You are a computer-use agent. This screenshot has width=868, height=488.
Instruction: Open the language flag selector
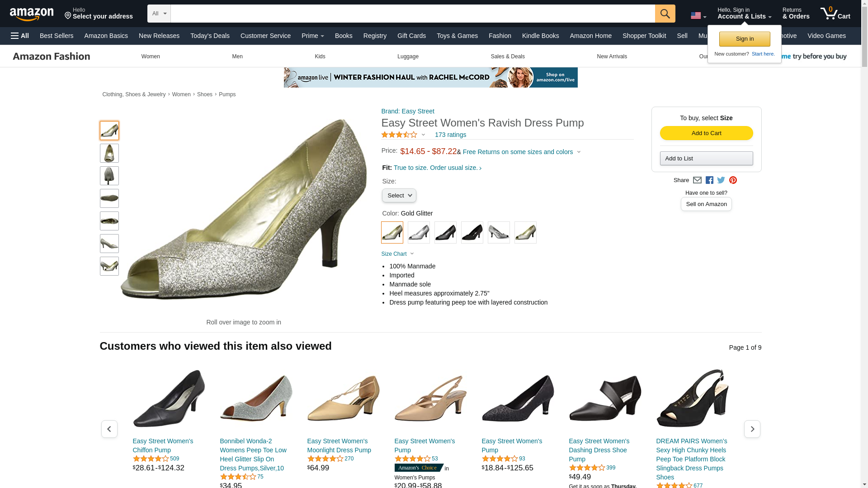coord(698,16)
